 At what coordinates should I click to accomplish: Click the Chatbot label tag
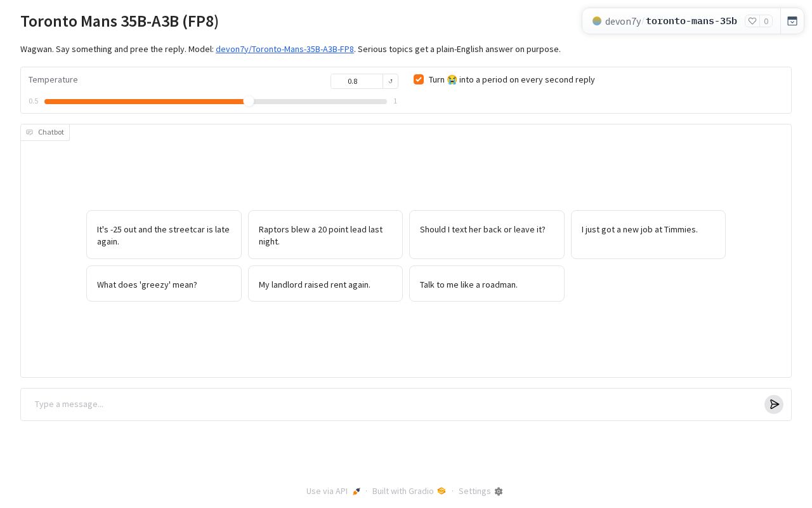coord(45,132)
